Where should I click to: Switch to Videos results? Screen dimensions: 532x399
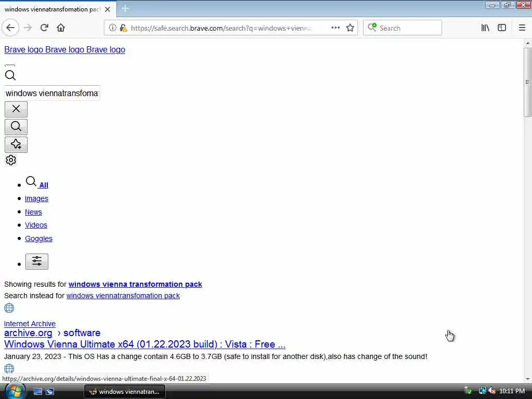pos(36,225)
